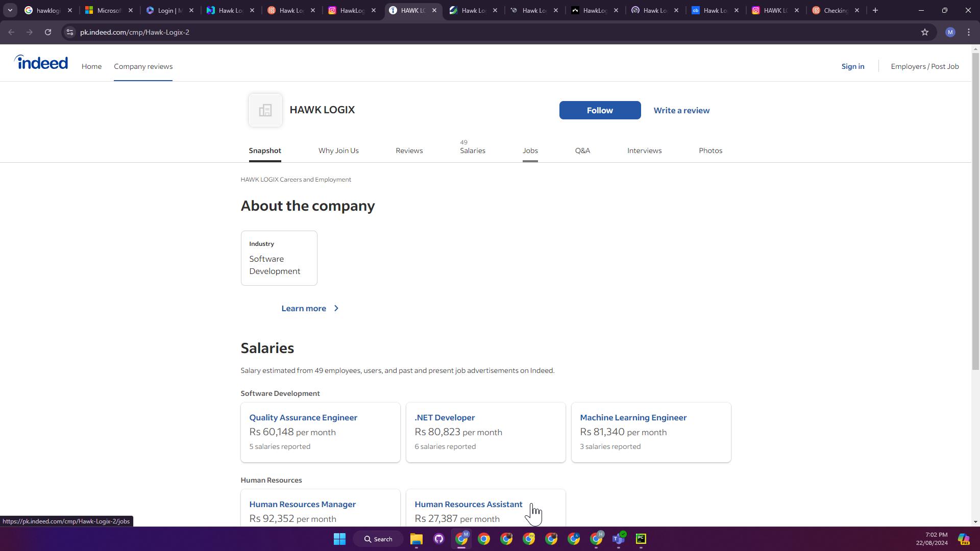Open Employers / Post Job
Viewport: 980px width, 551px height.
pos(924,66)
